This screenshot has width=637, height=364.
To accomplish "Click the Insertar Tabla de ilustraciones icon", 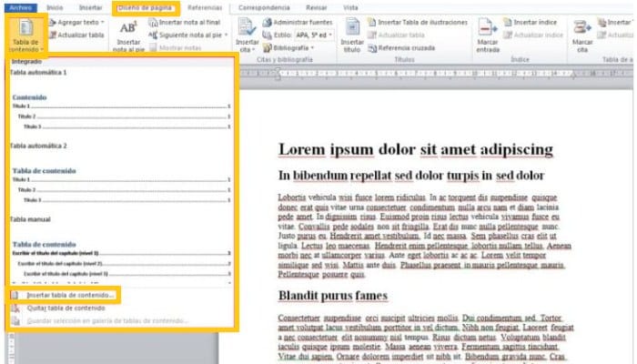I will click(371, 23).
